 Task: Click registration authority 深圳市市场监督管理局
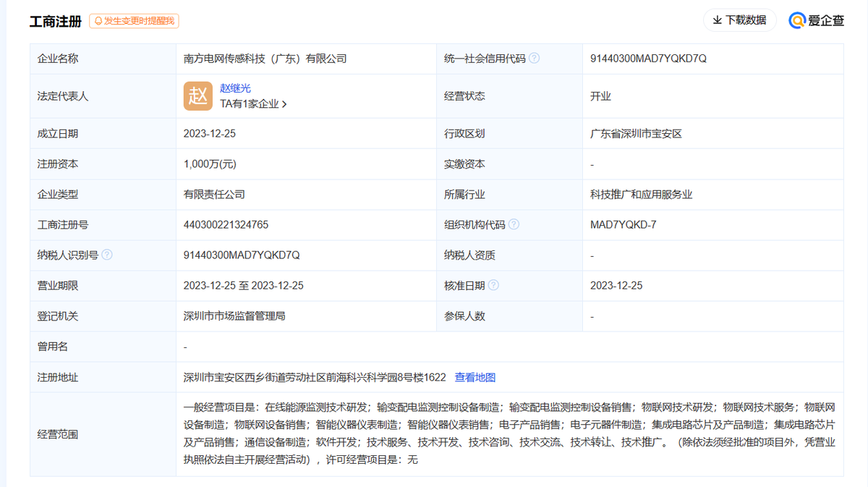coord(235,316)
